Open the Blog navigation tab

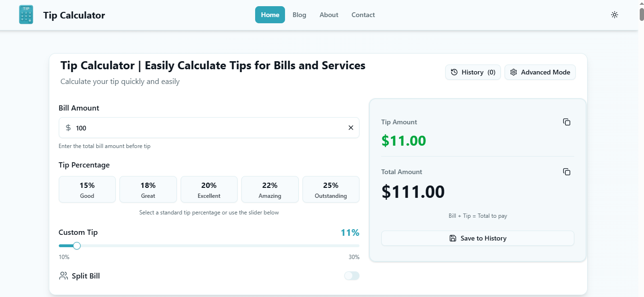[299, 15]
